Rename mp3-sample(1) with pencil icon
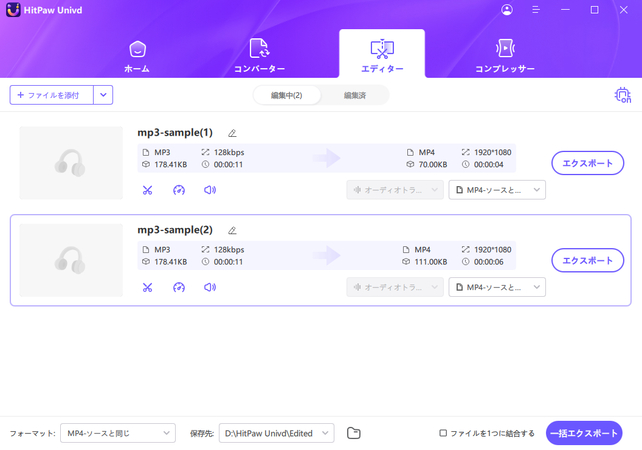Screen dimensions: 642x450 coord(232,133)
